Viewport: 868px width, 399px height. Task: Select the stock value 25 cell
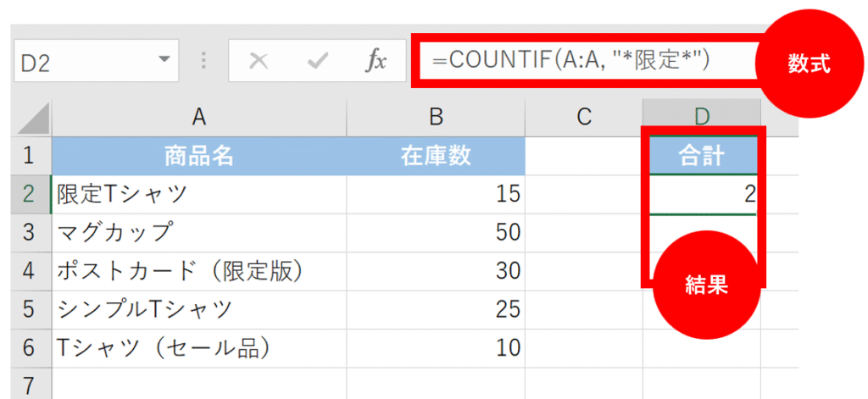tap(436, 308)
